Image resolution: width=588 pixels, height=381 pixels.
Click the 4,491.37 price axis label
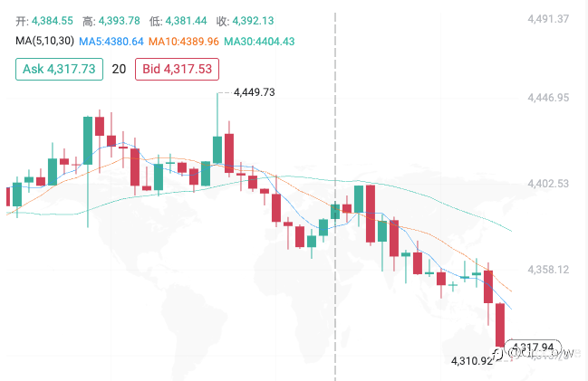[548, 19]
